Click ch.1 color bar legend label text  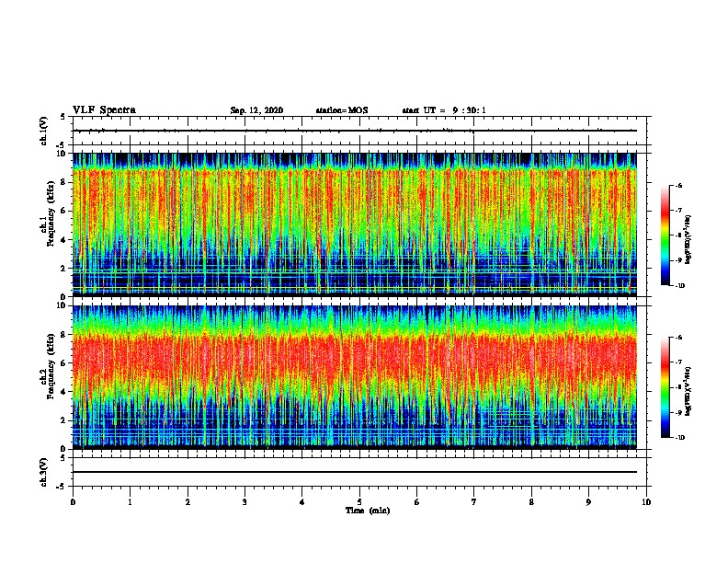688,239
